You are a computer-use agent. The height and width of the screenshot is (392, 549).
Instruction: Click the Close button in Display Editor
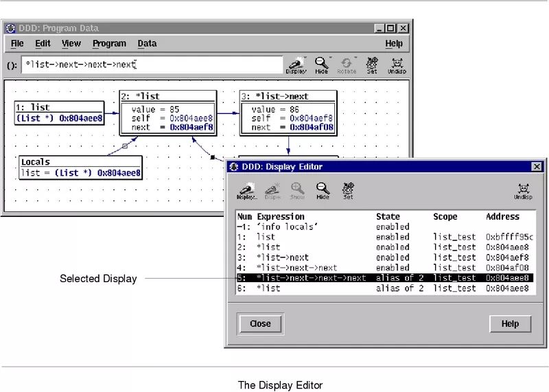(x=261, y=323)
